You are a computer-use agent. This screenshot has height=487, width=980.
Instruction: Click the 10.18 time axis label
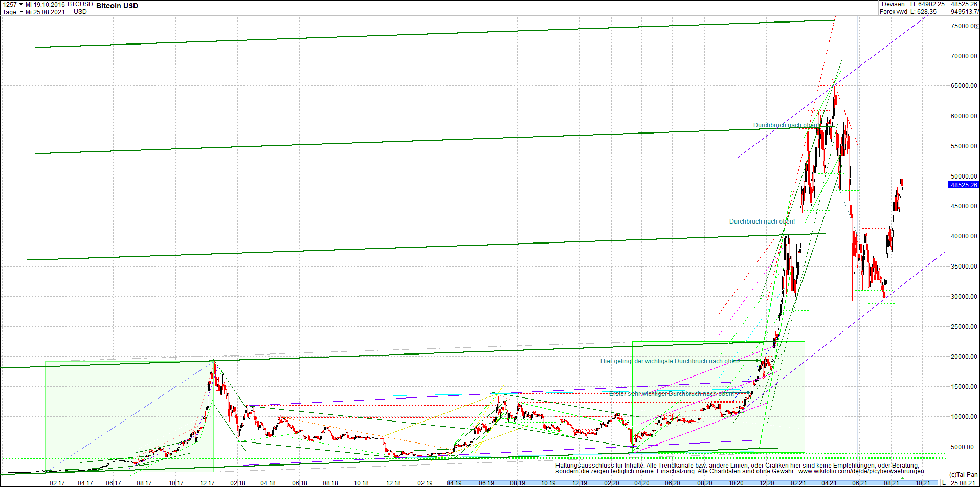(361, 483)
